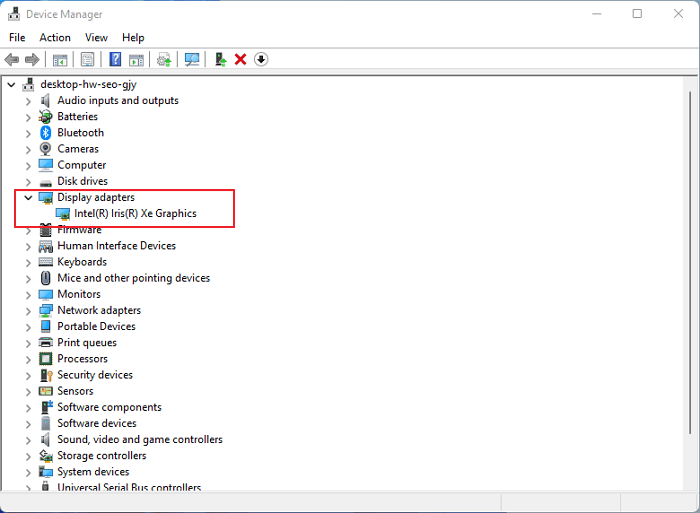The image size is (700, 513).
Task: Open the View menu
Action: 96,37
